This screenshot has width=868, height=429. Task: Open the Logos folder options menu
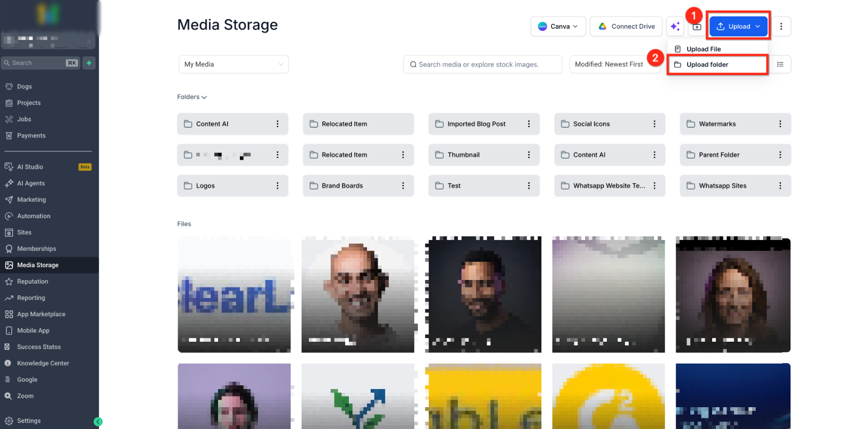pos(277,186)
